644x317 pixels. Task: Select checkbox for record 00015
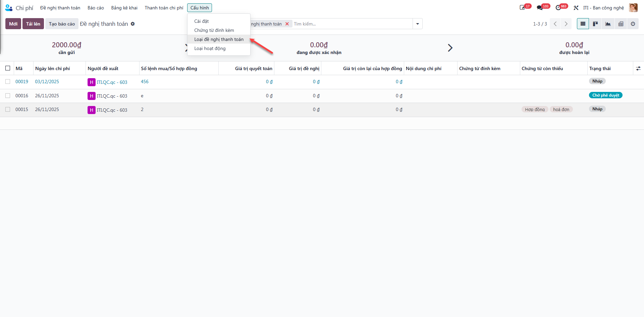click(x=8, y=109)
